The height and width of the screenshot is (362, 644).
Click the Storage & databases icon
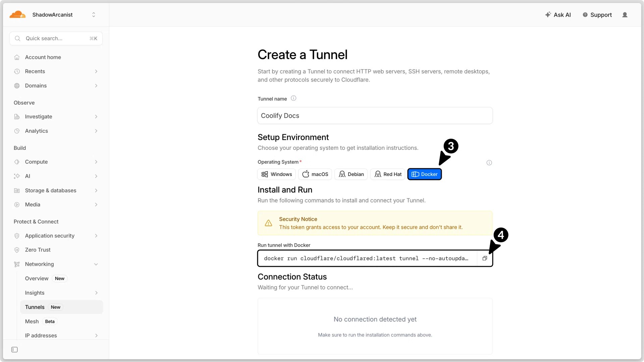pos(17,191)
